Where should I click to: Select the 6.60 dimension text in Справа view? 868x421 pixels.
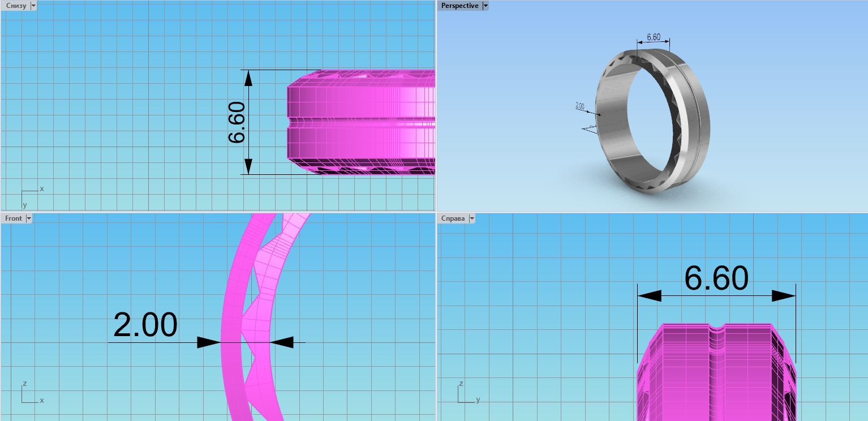[x=716, y=278]
